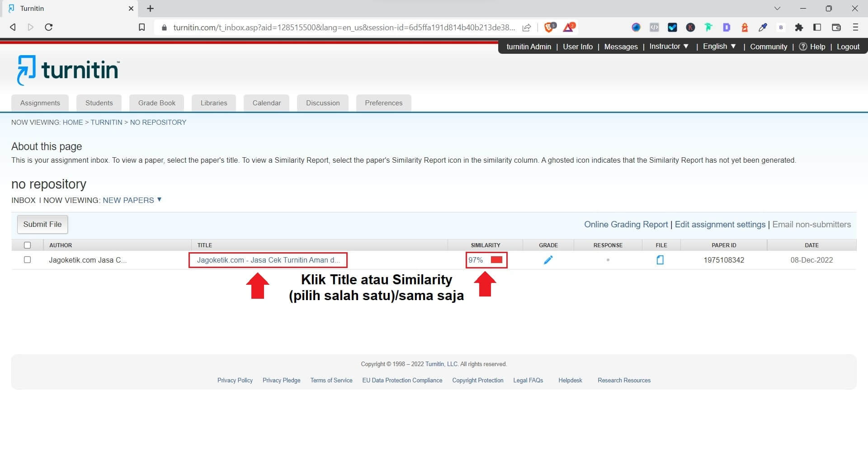Screen dimensions: 868x461
Task: Open the Online Grading Report link
Action: pyautogui.click(x=626, y=224)
